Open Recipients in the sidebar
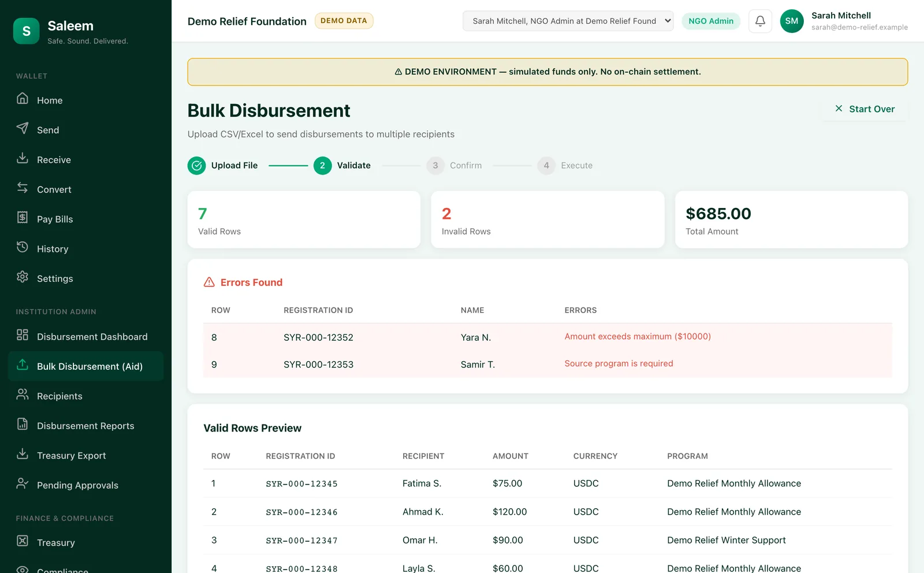The image size is (924, 573). pyautogui.click(x=85, y=396)
